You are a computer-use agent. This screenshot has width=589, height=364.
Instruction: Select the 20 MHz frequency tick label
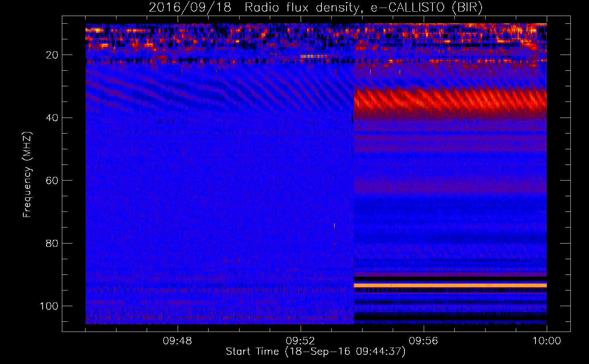(52, 55)
